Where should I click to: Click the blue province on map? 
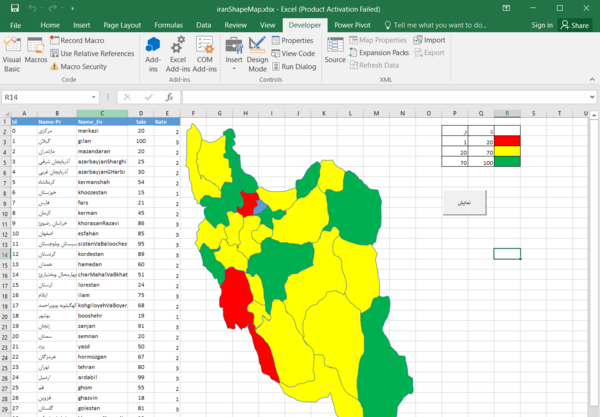(261, 207)
